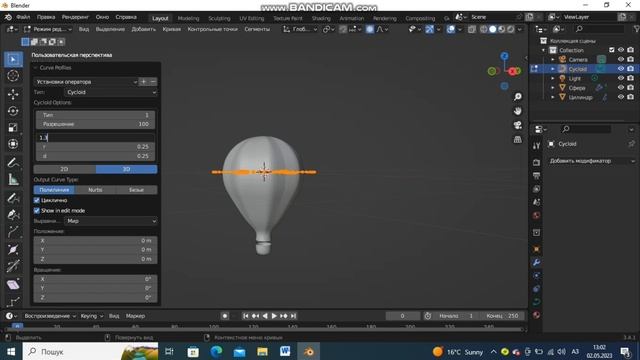Switch shape to 2D button
The image size is (640, 360).
point(64,169)
